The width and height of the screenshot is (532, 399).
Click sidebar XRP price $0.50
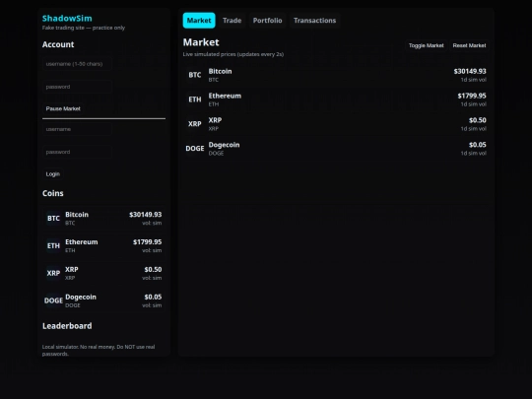pos(153,269)
